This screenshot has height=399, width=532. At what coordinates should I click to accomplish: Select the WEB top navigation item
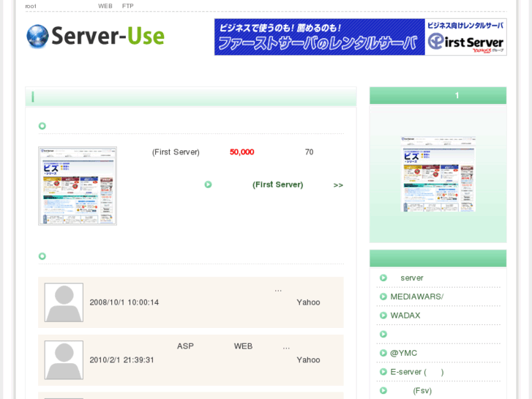point(105,6)
